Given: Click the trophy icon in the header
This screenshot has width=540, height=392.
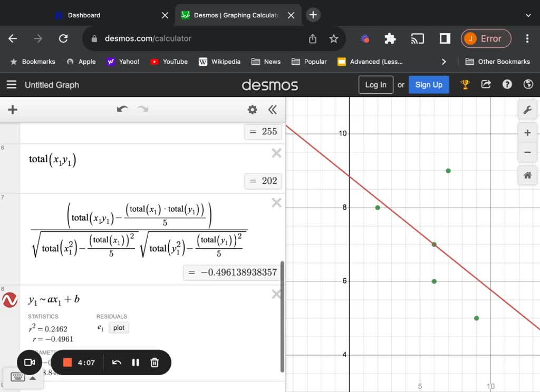Looking at the screenshot, I should [465, 84].
